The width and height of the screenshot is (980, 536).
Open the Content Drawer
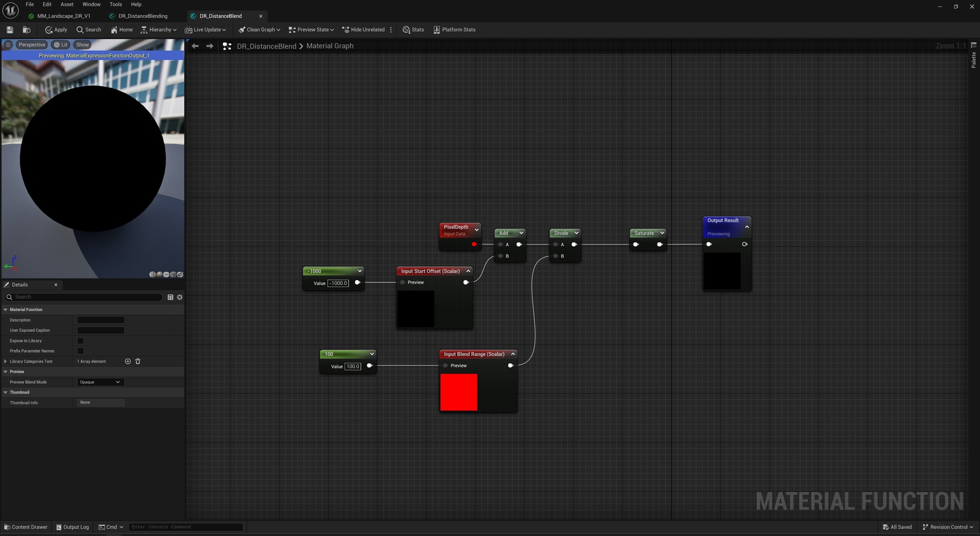[26, 527]
